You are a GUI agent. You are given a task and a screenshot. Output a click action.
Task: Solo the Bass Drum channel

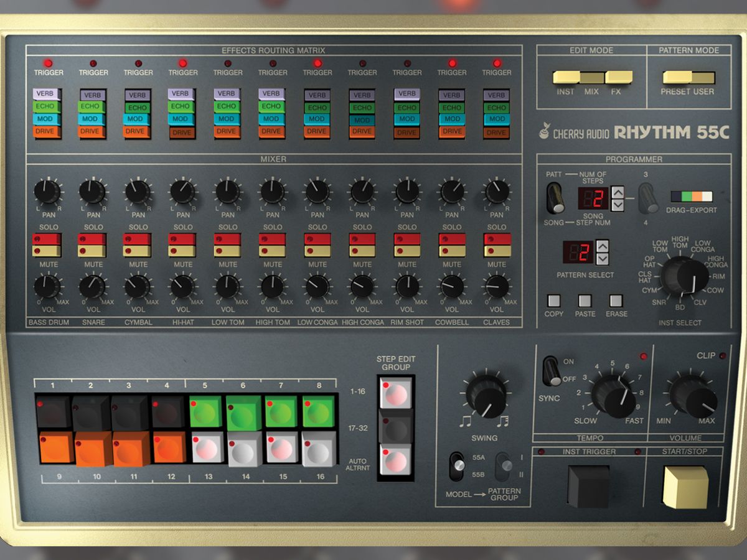48,239
